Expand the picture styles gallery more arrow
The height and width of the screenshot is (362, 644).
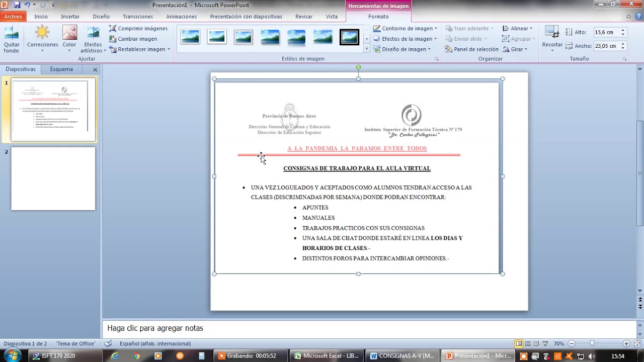pos(366,49)
